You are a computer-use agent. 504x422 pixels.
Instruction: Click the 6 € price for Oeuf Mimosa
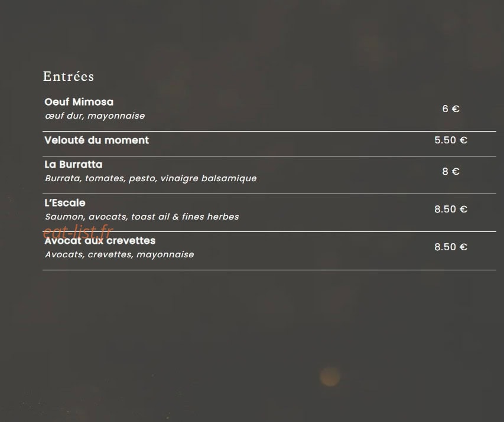[451, 109]
